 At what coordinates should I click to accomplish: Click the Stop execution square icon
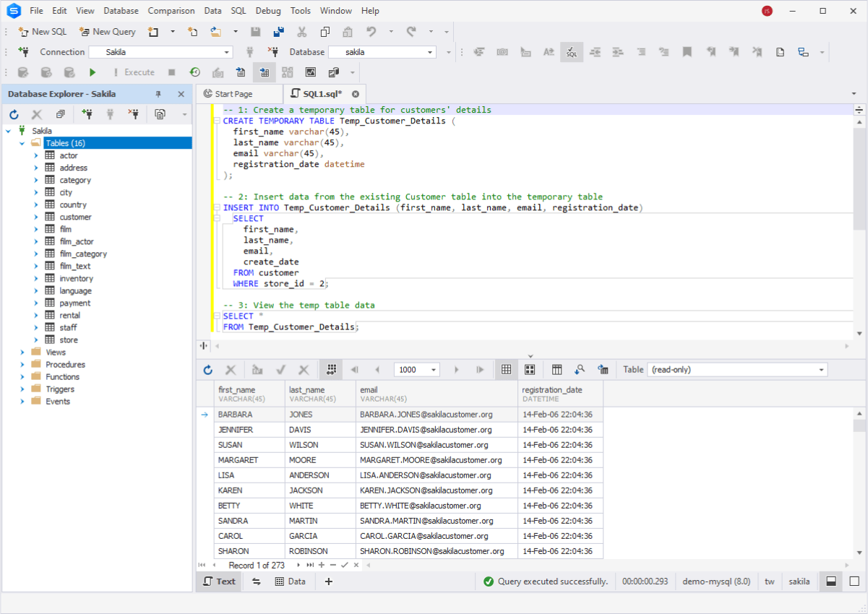pyautogui.click(x=172, y=72)
